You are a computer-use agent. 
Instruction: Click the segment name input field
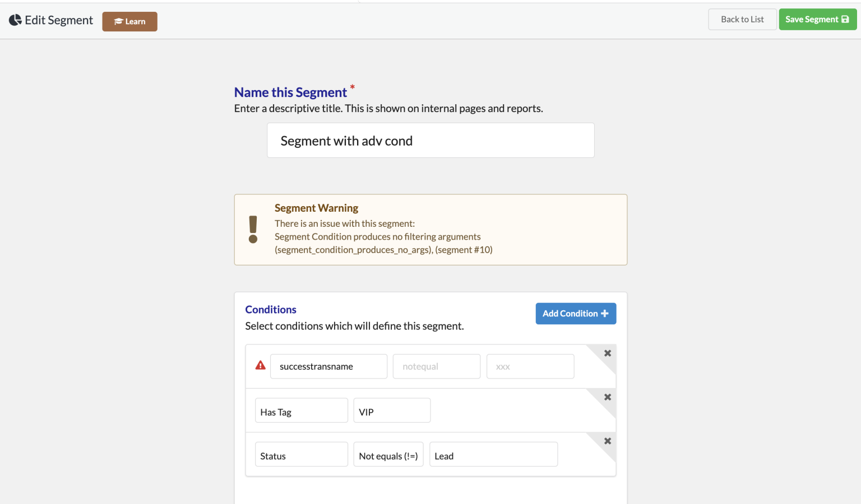[430, 140]
